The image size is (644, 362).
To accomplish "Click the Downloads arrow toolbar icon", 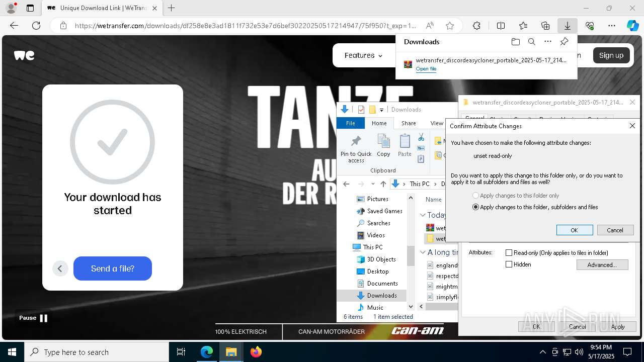I will click(x=568, y=26).
